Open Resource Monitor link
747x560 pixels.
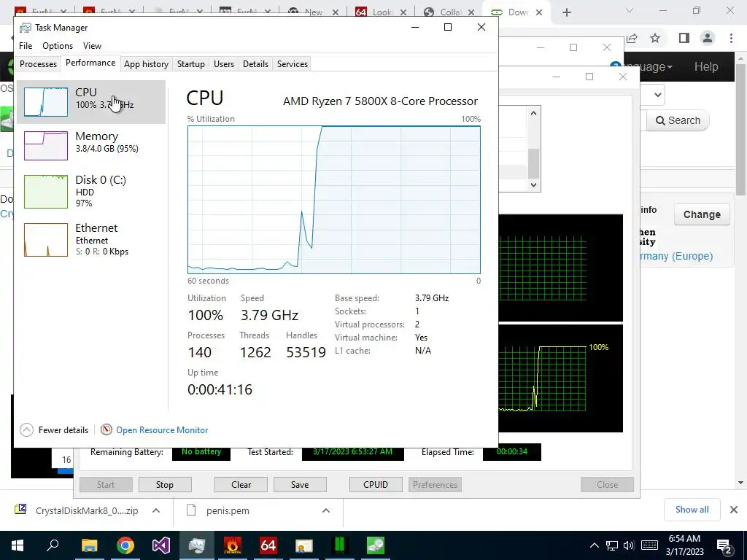click(162, 430)
